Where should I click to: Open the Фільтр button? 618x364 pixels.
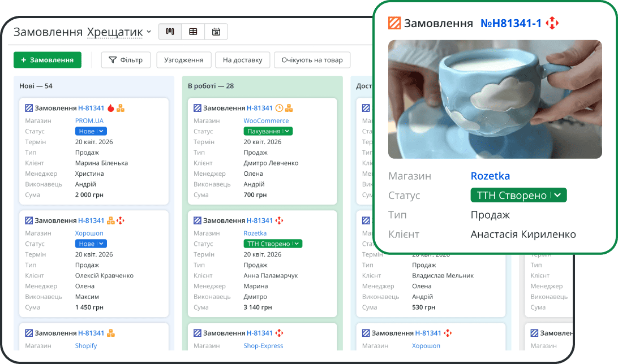[126, 60]
